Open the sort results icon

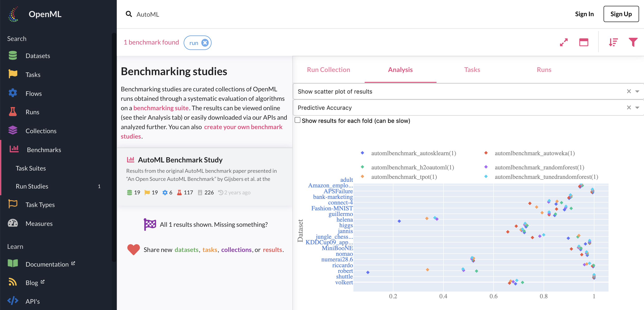point(613,42)
